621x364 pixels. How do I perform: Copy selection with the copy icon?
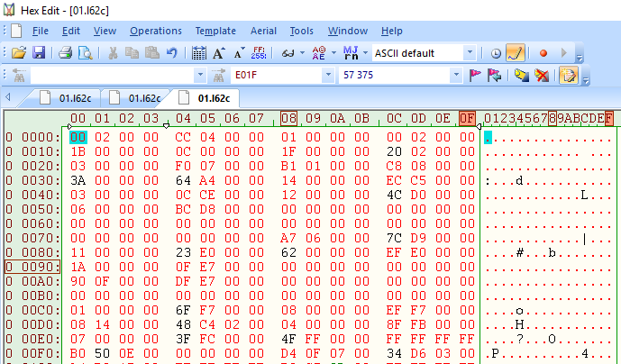[132, 52]
